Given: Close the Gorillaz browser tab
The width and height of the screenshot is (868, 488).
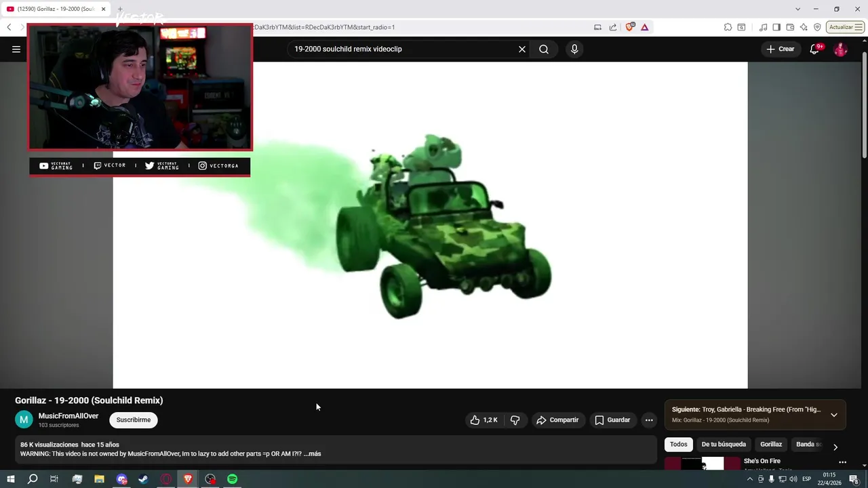Looking at the screenshot, I should 104,9.
